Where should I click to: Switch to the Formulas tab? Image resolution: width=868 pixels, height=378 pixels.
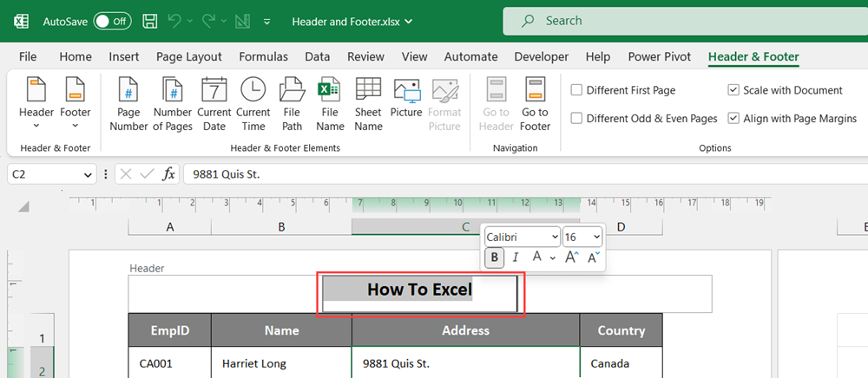click(264, 56)
